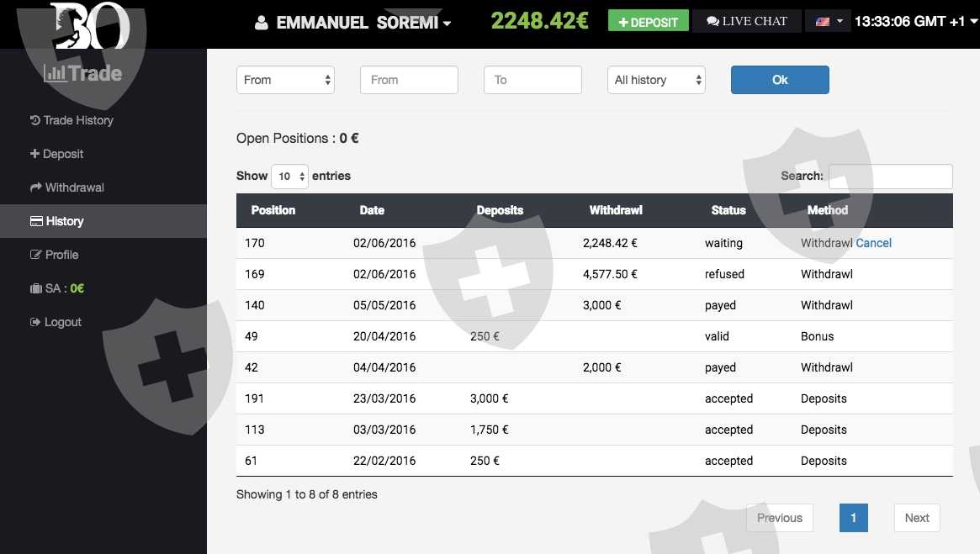Viewport: 980px width, 554px height.
Task: Select page 1 in pagination
Action: coord(853,518)
